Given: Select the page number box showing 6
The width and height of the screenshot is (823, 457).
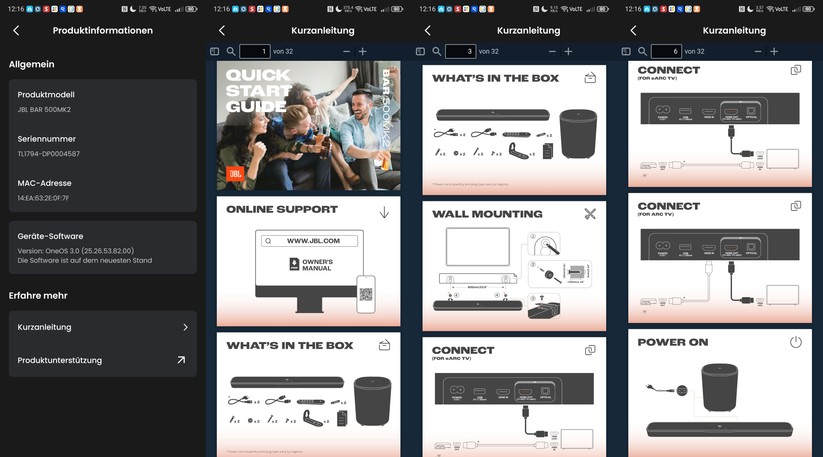Looking at the screenshot, I should pos(666,51).
